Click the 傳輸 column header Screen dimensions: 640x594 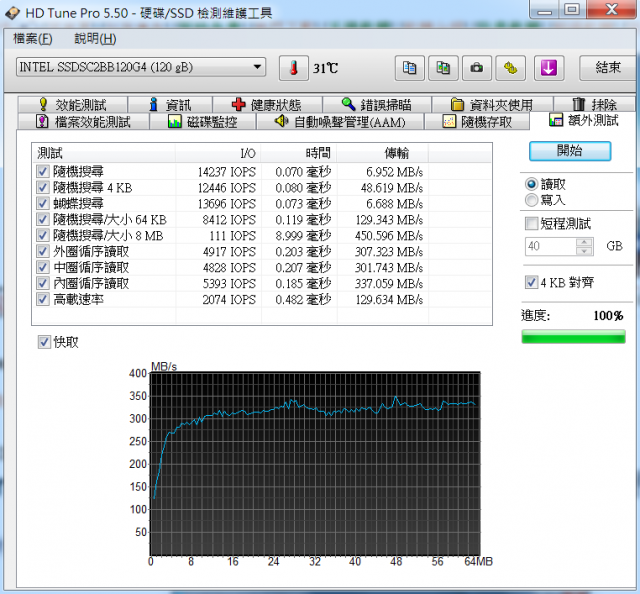click(382, 153)
